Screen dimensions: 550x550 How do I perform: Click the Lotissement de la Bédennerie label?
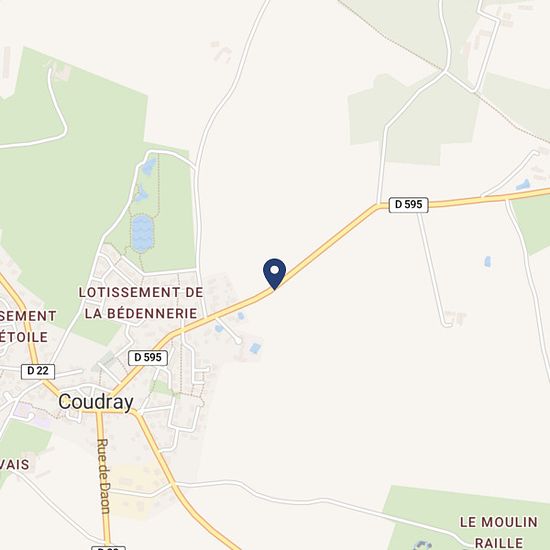[x=141, y=303]
